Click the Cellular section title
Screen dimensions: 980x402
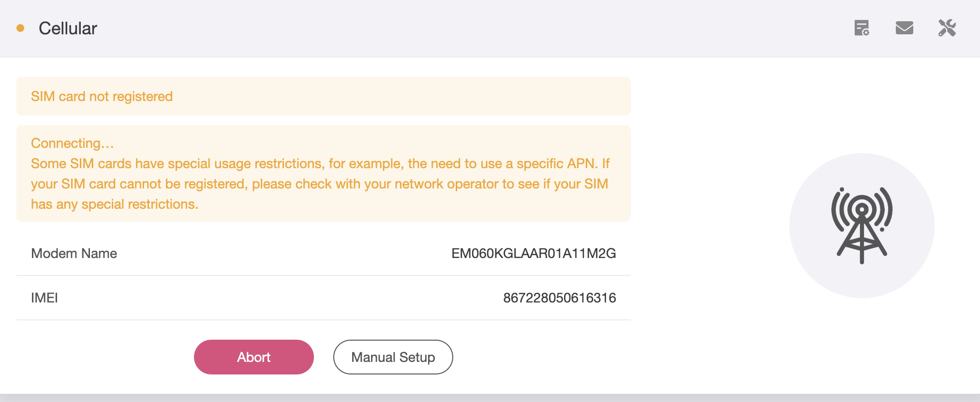pos(68,29)
